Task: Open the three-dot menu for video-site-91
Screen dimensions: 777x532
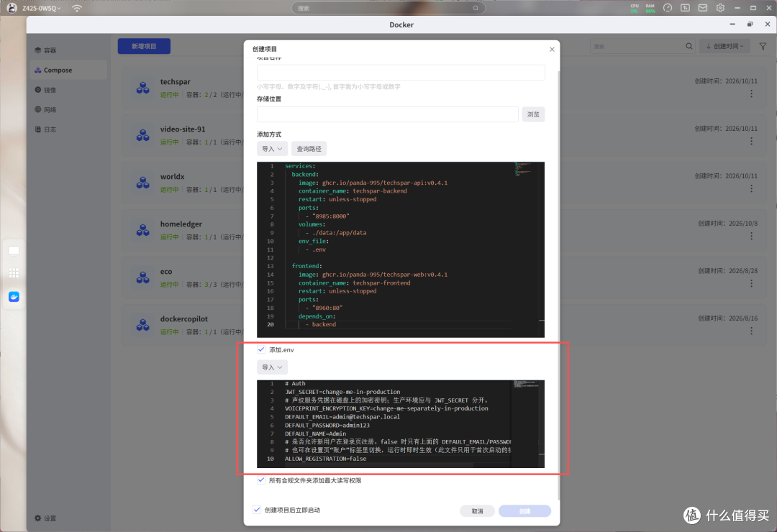Action: [751, 141]
